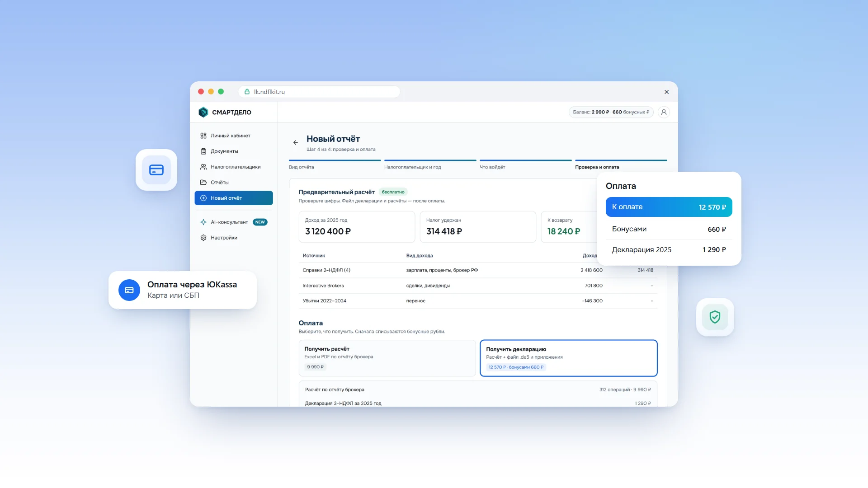The image size is (868, 488).
Task: Click the СМАРТДЕЛО logo
Action: 225,112
